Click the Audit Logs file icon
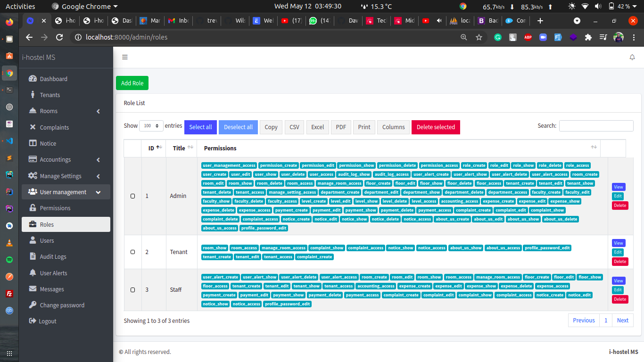Viewport: 644px width, 362px height. (x=33, y=256)
